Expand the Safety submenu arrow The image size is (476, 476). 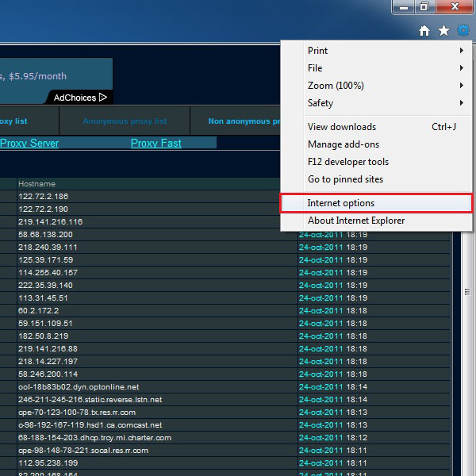(462, 103)
